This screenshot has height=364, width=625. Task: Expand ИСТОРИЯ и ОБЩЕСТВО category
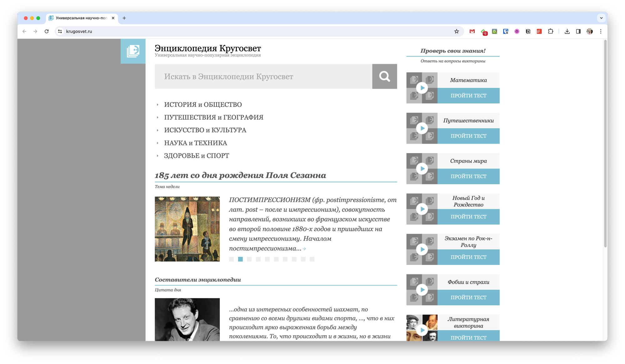(x=203, y=105)
